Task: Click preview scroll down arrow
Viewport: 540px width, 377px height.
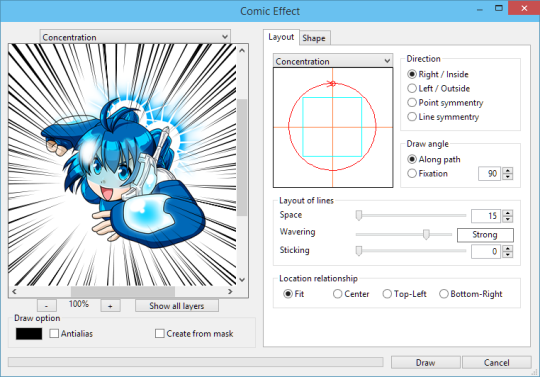Action: click(x=242, y=280)
